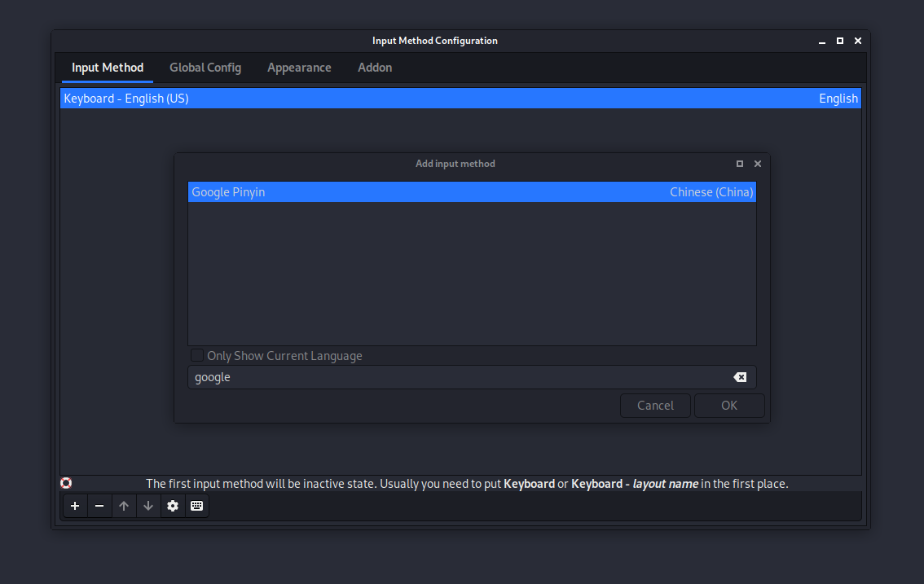Select the Input Method tab
The width and height of the screenshot is (924, 584).
tap(108, 68)
